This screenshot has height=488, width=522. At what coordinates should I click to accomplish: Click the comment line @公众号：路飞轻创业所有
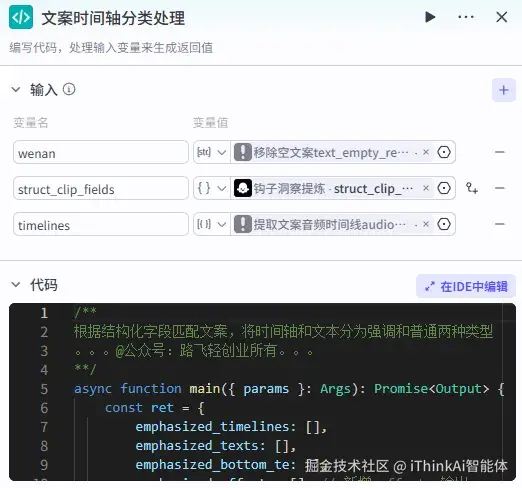pos(193,350)
